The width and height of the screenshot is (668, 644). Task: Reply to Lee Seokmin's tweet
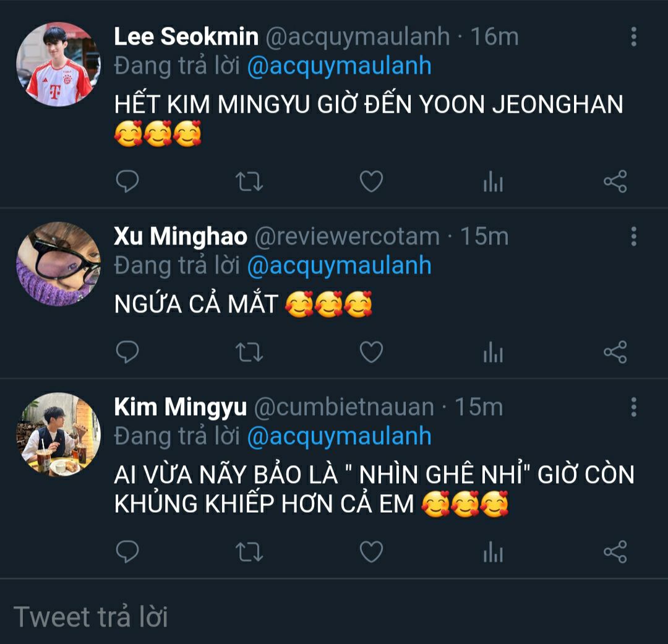[x=127, y=182]
